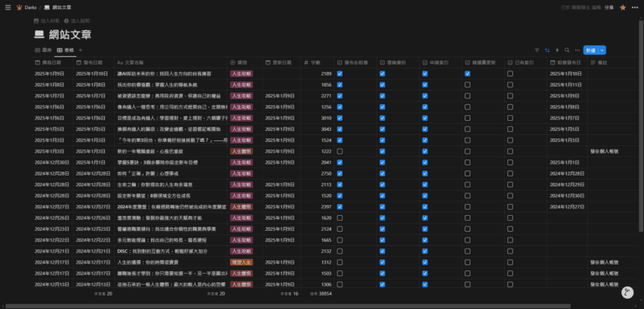The image size is (644, 309).
Task: Click the checkbox icon in 雲端備份 header
Action: click(x=382, y=62)
